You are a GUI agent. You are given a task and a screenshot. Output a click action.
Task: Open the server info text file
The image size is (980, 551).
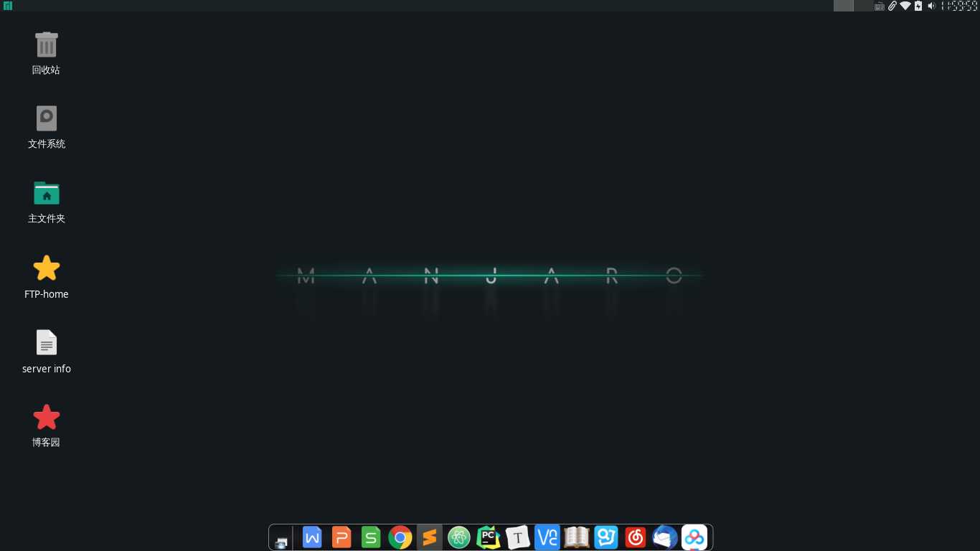coord(47,342)
